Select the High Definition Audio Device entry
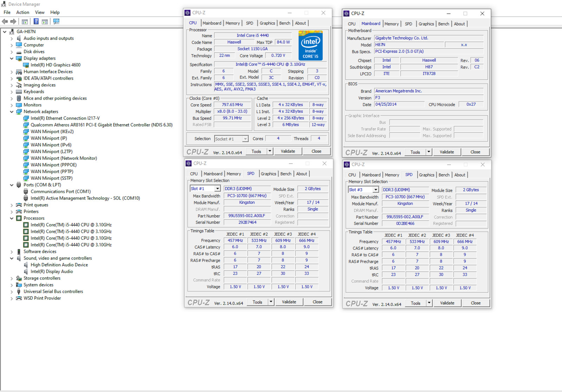562x392 pixels. [59, 265]
